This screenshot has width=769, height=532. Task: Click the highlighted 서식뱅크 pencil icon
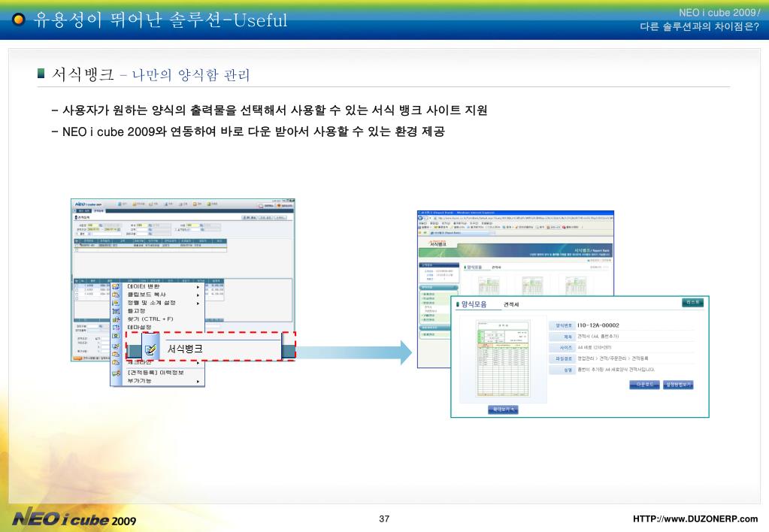tap(150, 349)
